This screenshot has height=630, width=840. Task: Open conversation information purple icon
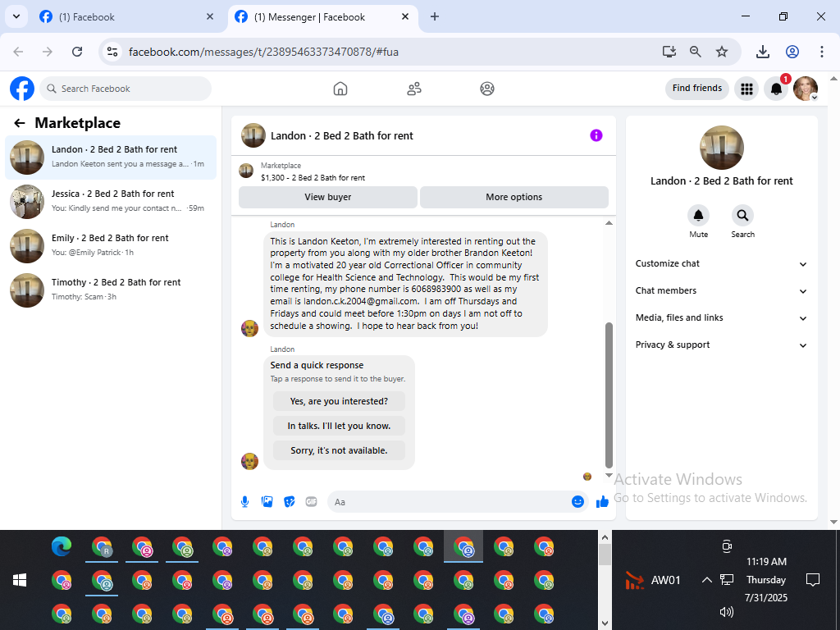point(596,135)
